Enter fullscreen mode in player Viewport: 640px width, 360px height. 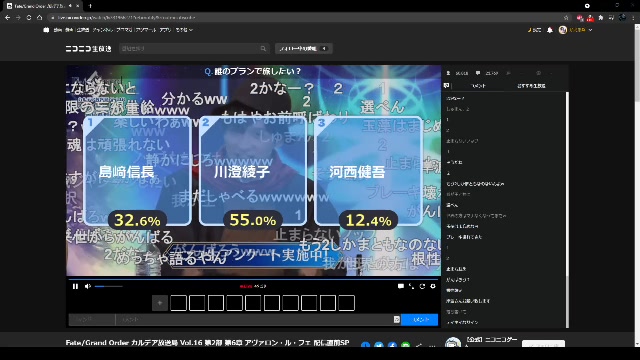411,287
